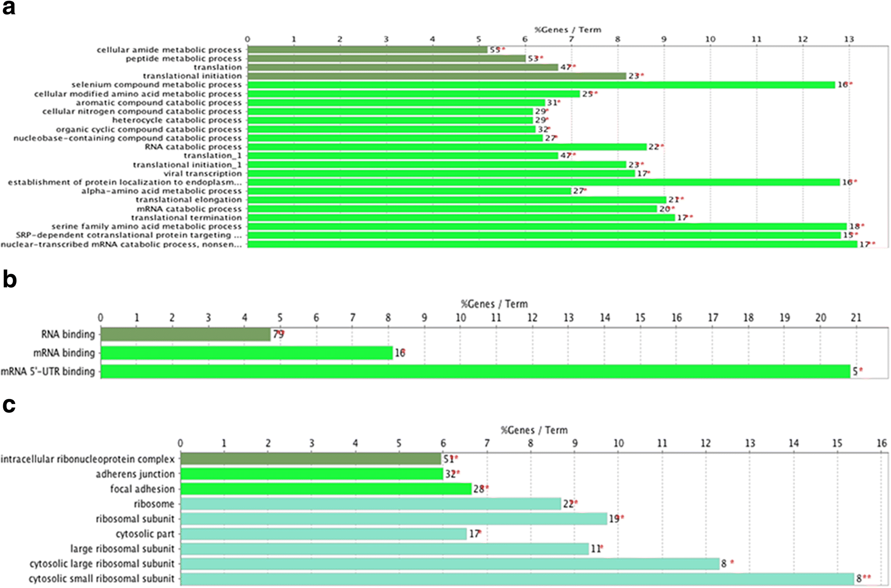Select the 'adherens junction' label
The image size is (891, 588).
pos(135,474)
